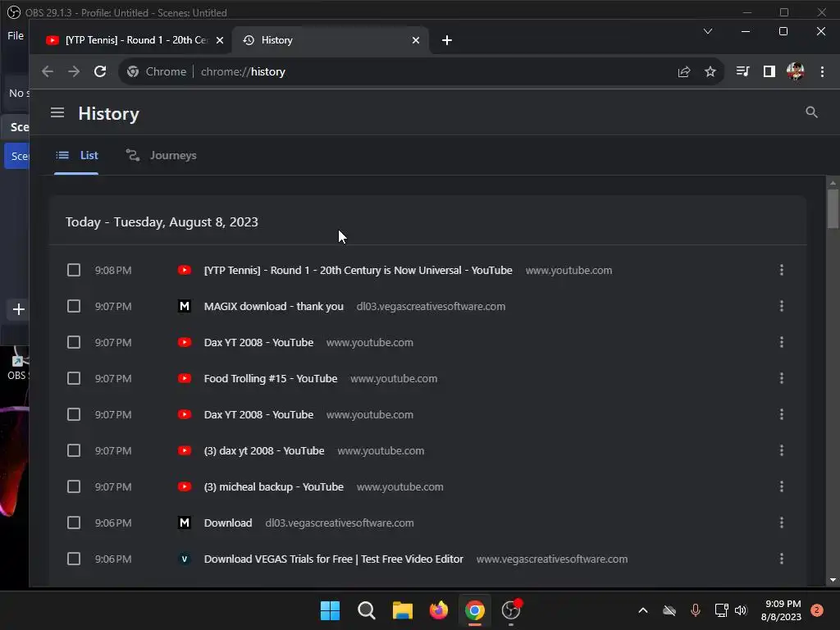Bookmark this tab with the star icon
The height and width of the screenshot is (630, 840).
710,71
